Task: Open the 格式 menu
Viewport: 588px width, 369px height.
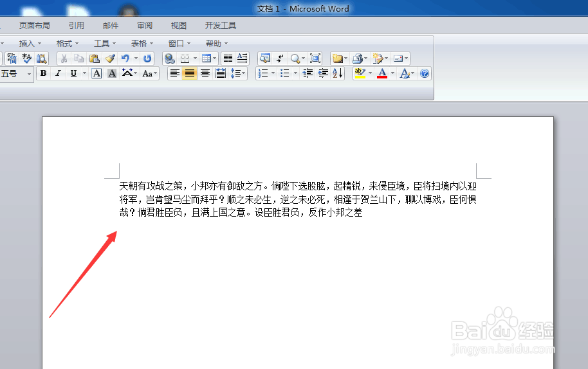Action: [68, 44]
